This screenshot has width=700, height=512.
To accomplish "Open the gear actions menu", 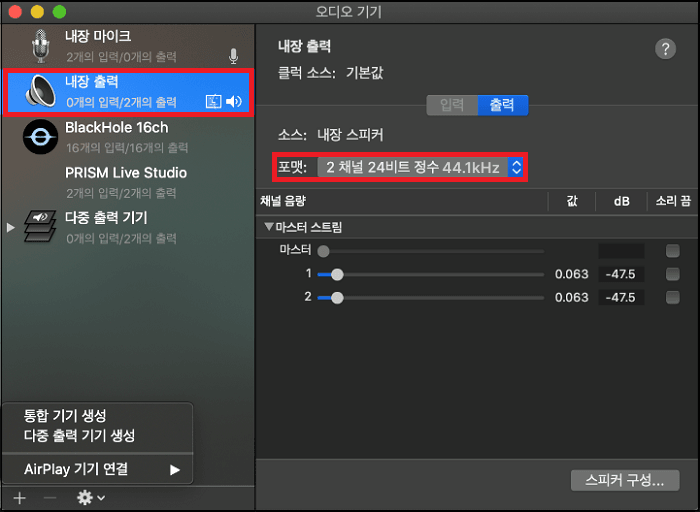I will [x=91, y=497].
